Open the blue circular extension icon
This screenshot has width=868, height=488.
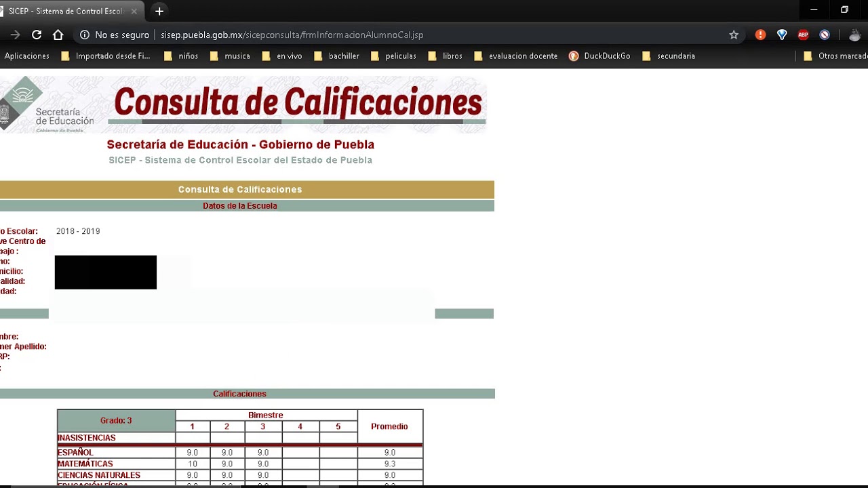click(825, 35)
